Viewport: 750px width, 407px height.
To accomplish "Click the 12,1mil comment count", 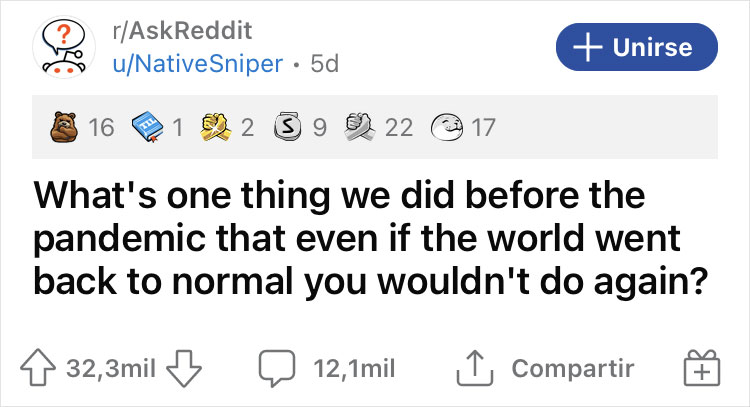I will (x=353, y=368).
